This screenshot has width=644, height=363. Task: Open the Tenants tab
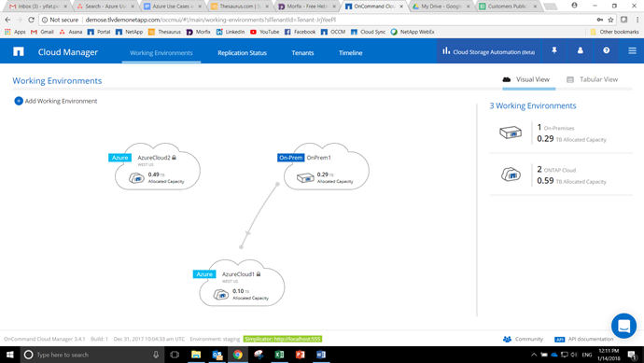tap(302, 53)
